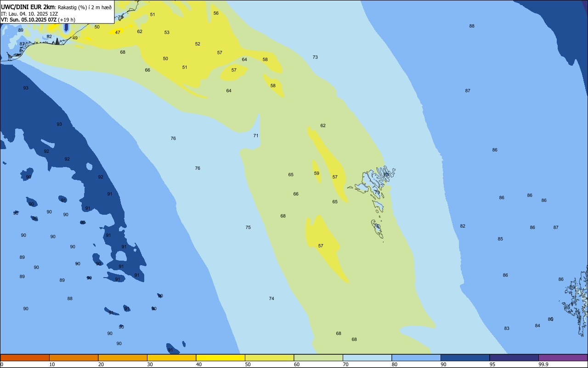
Task: Click the humidity value "79" on the islands
Action: (377, 193)
